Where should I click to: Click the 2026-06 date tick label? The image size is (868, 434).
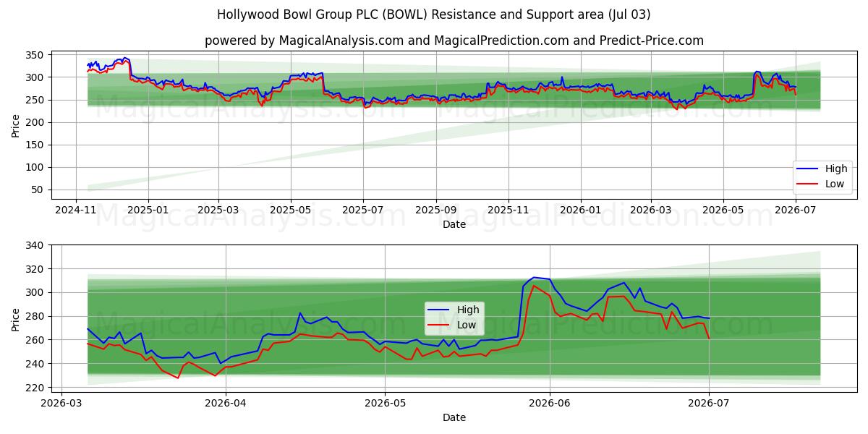(x=550, y=403)
